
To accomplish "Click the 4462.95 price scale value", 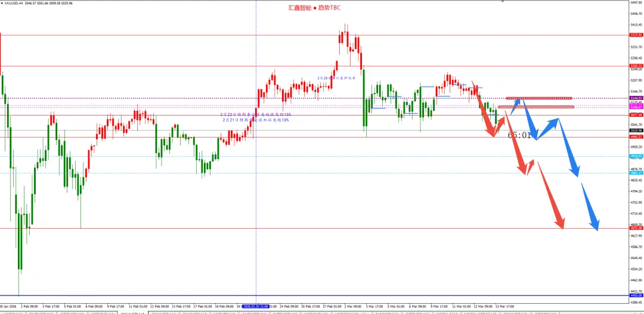I will coord(637,281).
